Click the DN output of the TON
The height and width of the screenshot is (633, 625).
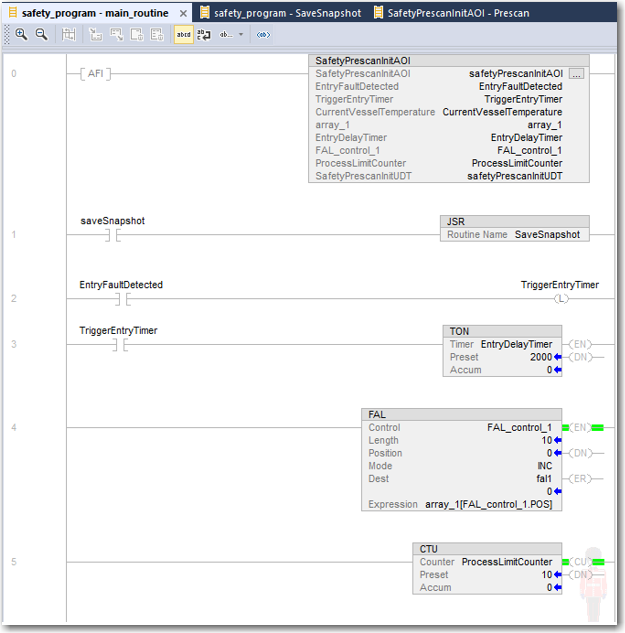[x=580, y=357]
